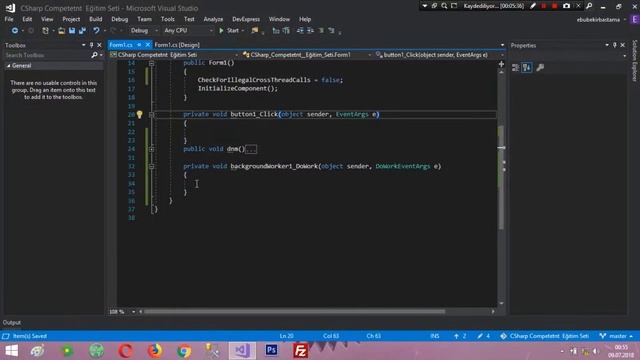Click the master git branch in status bar
The height and width of the screenshot is (360, 640).
click(x=616, y=336)
